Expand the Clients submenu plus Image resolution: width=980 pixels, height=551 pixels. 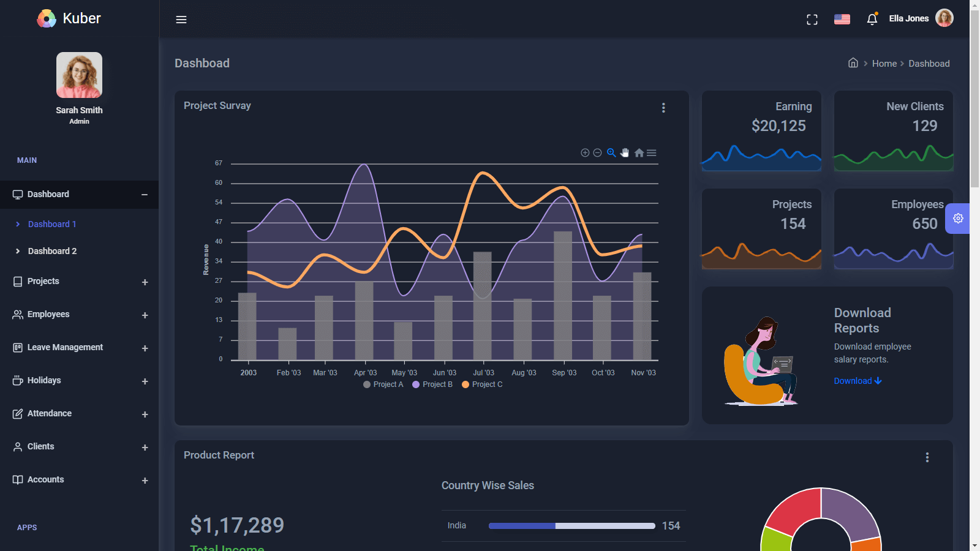[145, 448]
